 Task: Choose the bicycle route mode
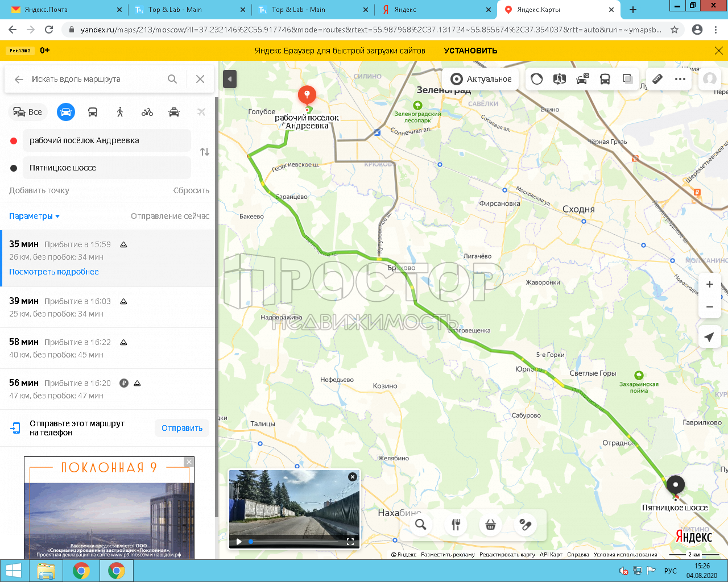tap(147, 112)
